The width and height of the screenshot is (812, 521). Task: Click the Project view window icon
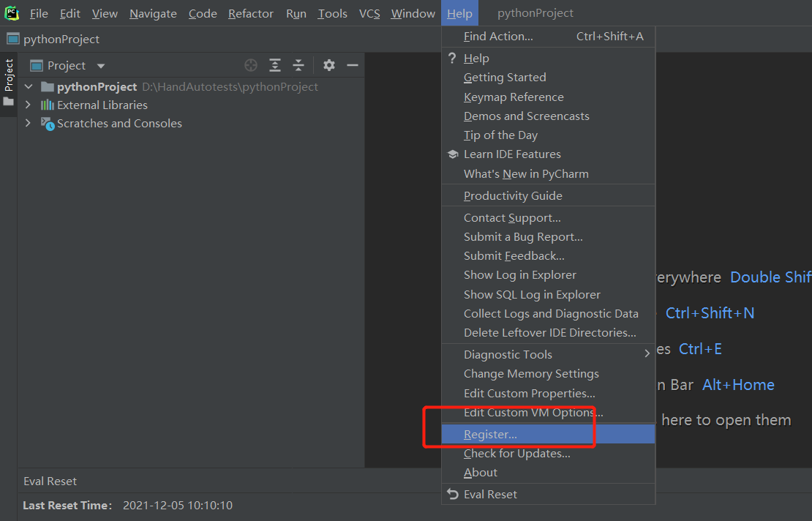[37, 66]
